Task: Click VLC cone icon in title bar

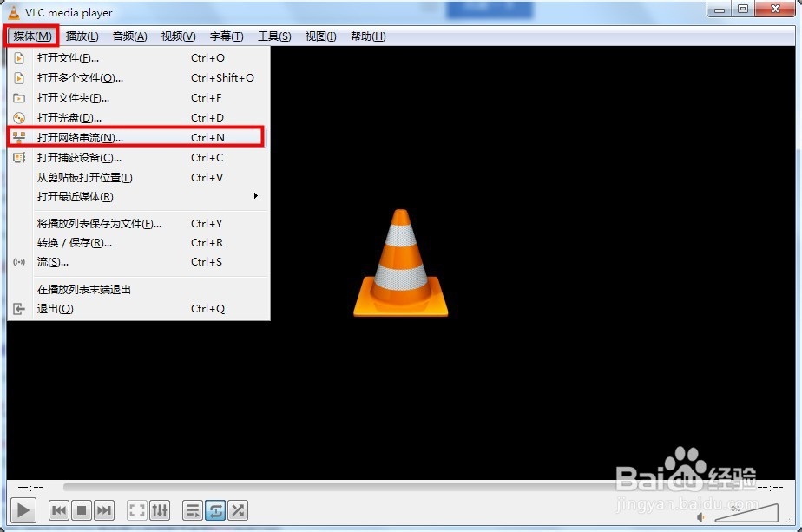Action: point(14,12)
